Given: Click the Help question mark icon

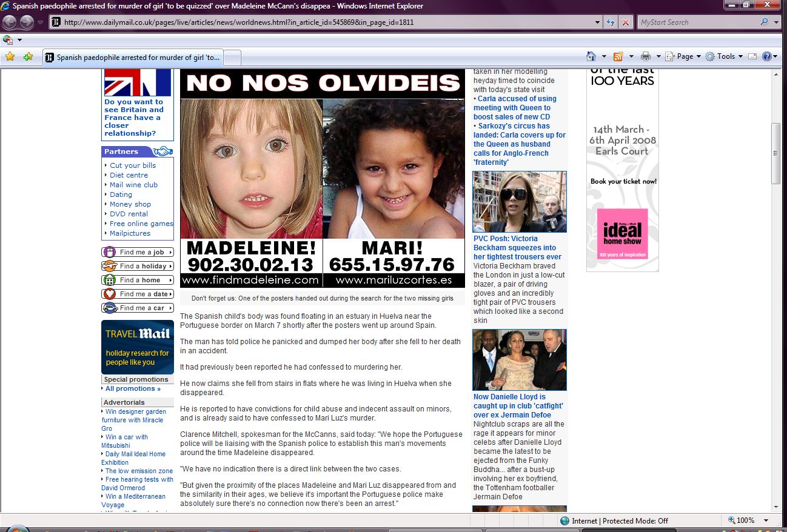Looking at the screenshot, I should tap(767, 56).
